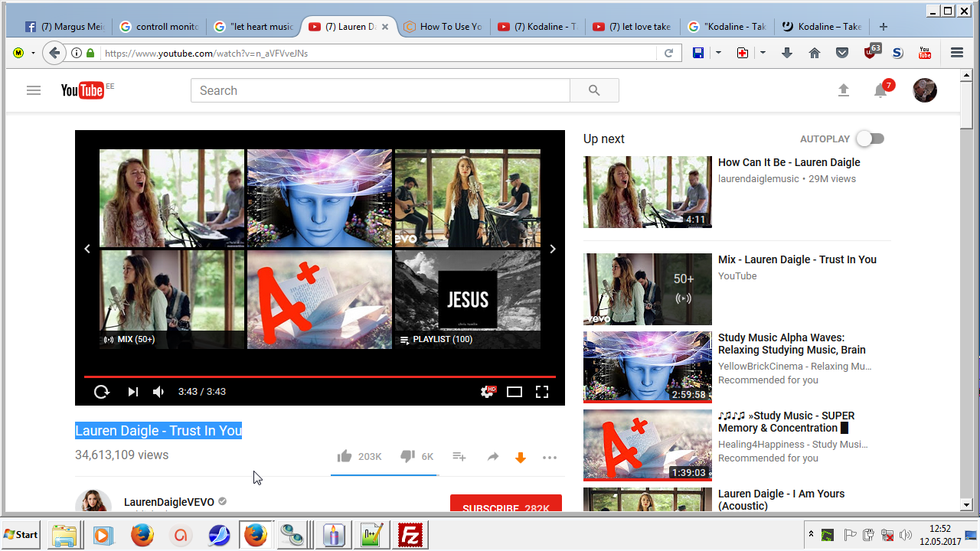Viewport: 980px width, 551px height.
Task: Open the YouTube guide hamburger menu
Action: [33, 90]
